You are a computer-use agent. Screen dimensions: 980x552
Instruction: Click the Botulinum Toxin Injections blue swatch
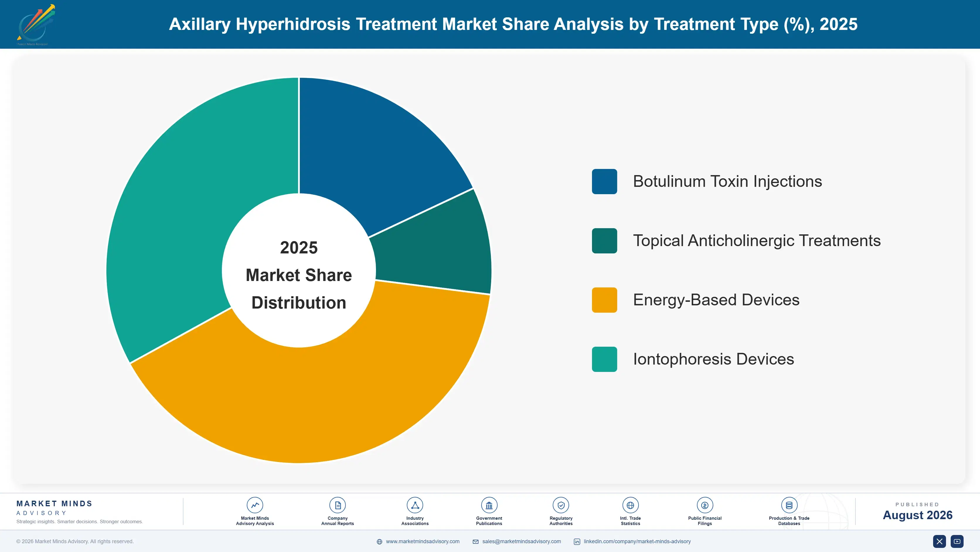coord(605,182)
